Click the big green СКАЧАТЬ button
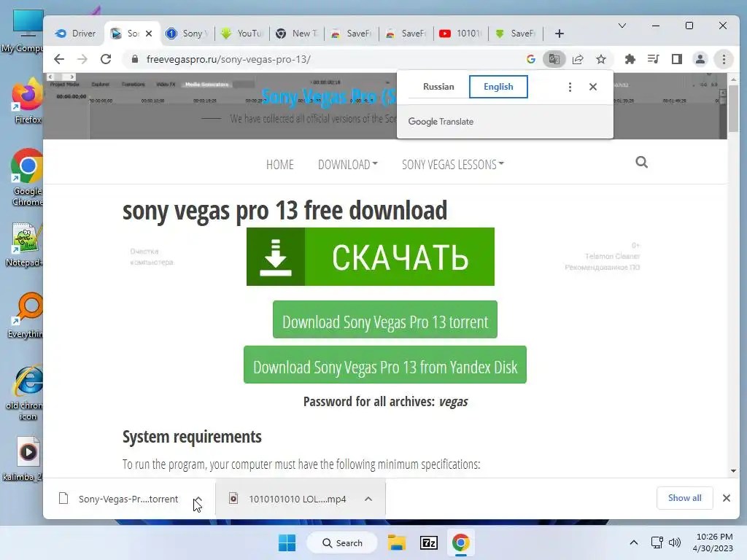The height and width of the screenshot is (560, 747). point(370,257)
